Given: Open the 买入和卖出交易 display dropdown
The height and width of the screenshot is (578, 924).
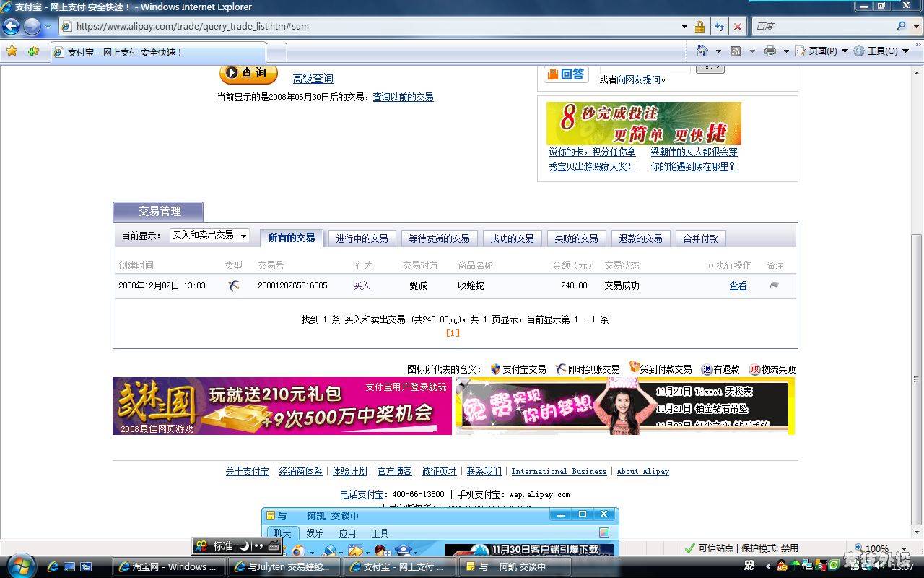Looking at the screenshot, I should point(209,236).
